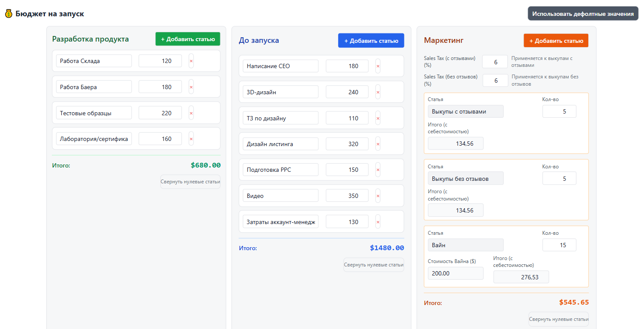The width and height of the screenshot is (644, 329).
Task: Click Использовать дефолтные значения button
Action: [x=583, y=14]
